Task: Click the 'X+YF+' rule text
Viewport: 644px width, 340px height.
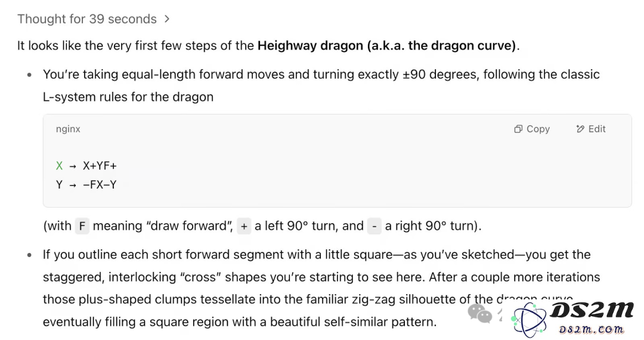Action: click(100, 166)
